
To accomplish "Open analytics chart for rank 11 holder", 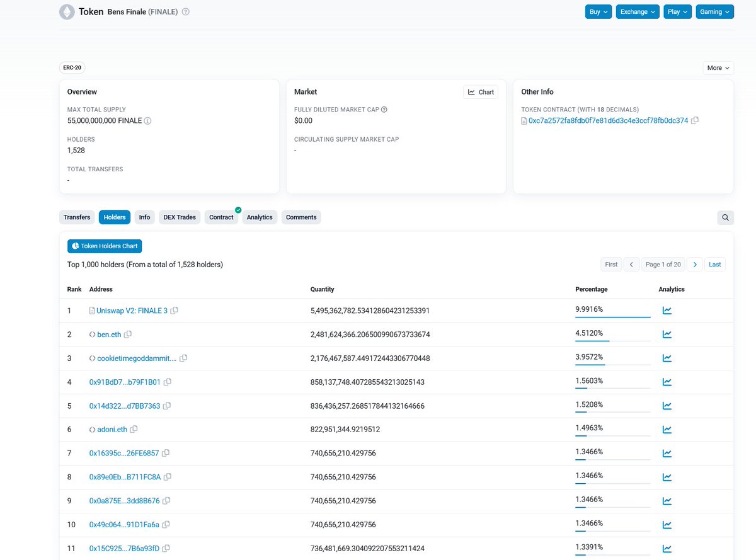I will (x=667, y=549).
